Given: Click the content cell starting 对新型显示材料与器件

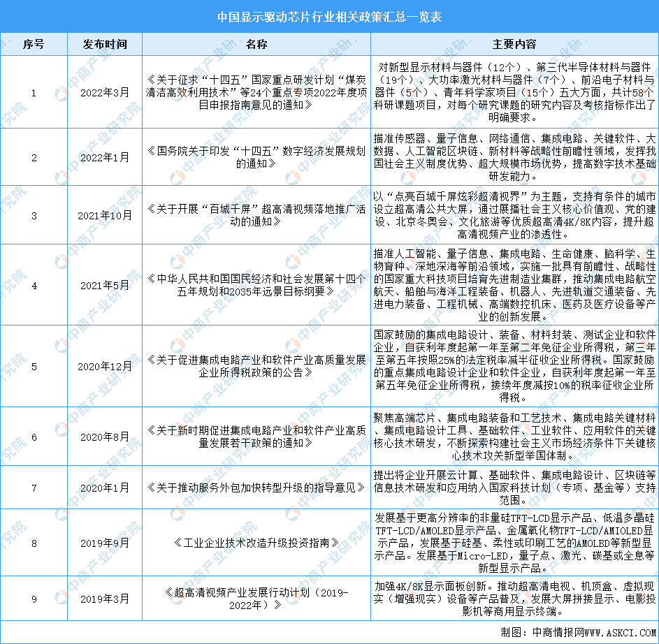Looking at the screenshot, I should pos(514,92).
